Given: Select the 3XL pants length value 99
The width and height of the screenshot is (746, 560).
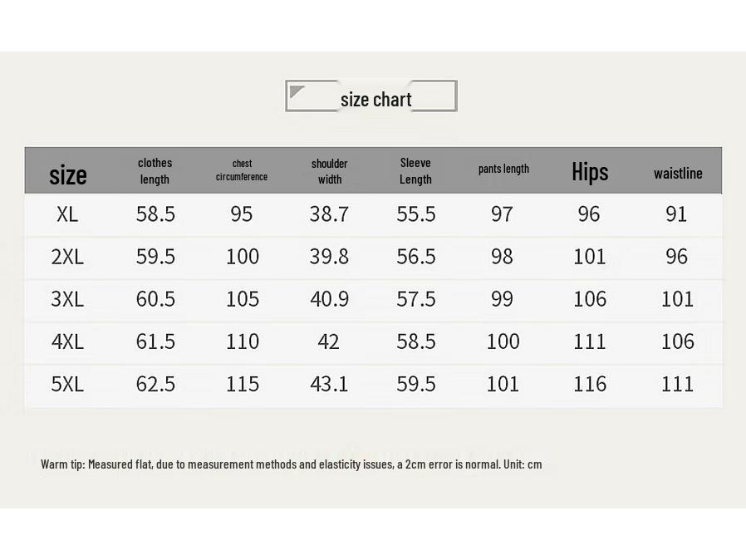Looking at the screenshot, I should pyautogui.click(x=502, y=299).
